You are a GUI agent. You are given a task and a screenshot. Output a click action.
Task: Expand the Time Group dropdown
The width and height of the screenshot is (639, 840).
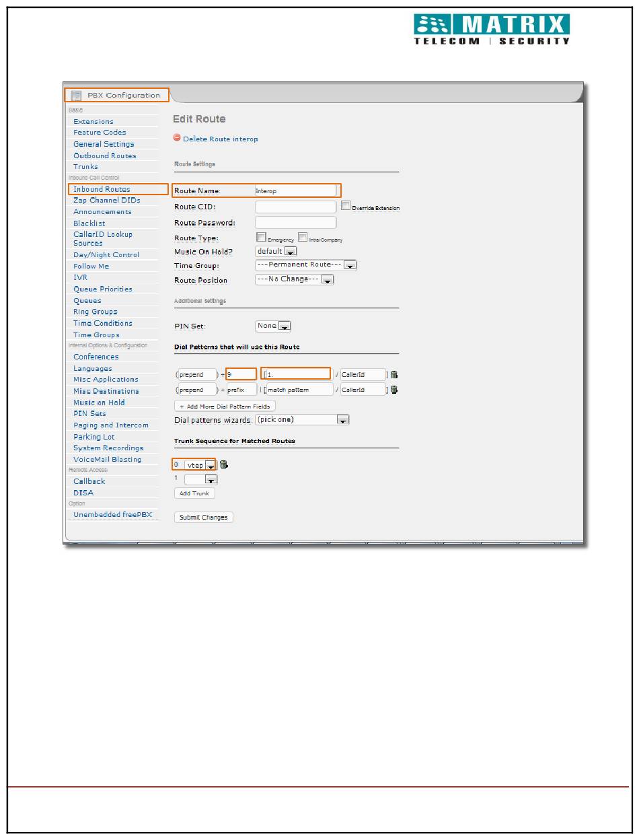click(306, 265)
